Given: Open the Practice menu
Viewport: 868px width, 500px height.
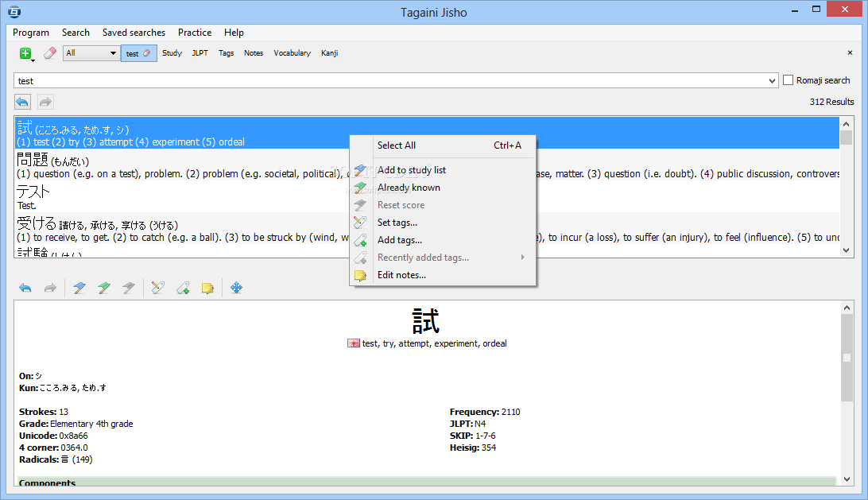Looking at the screenshot, I should coord(195,33).
